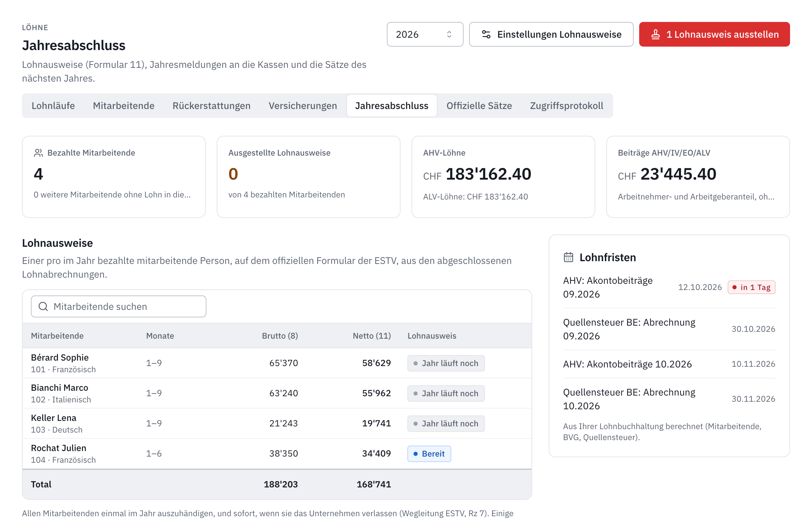Click the Total netto value 168'741
This screenshot has height=521, width=812.
click(374, 484)
